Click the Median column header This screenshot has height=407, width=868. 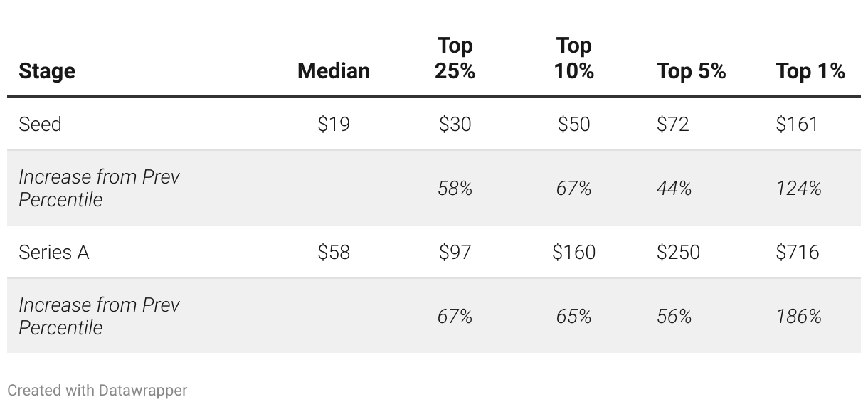tap(334, 71)
